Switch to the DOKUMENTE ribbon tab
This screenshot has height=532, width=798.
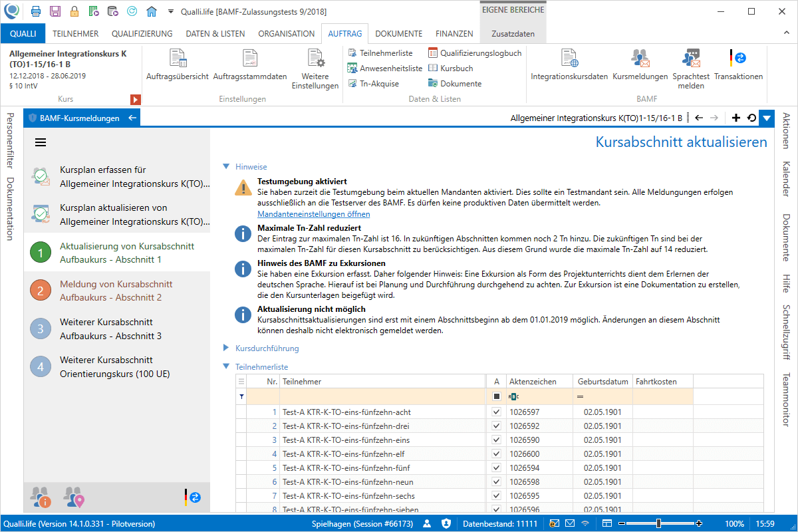(398, 33)
